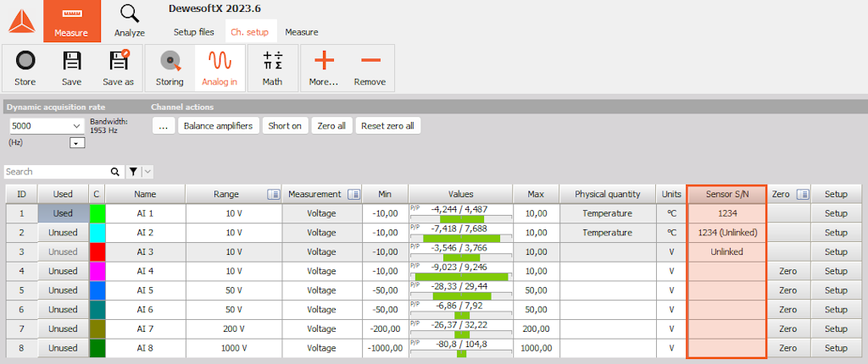Click Balance amplifiers
The width and height of the screenshot is (868, 364).
218,126
